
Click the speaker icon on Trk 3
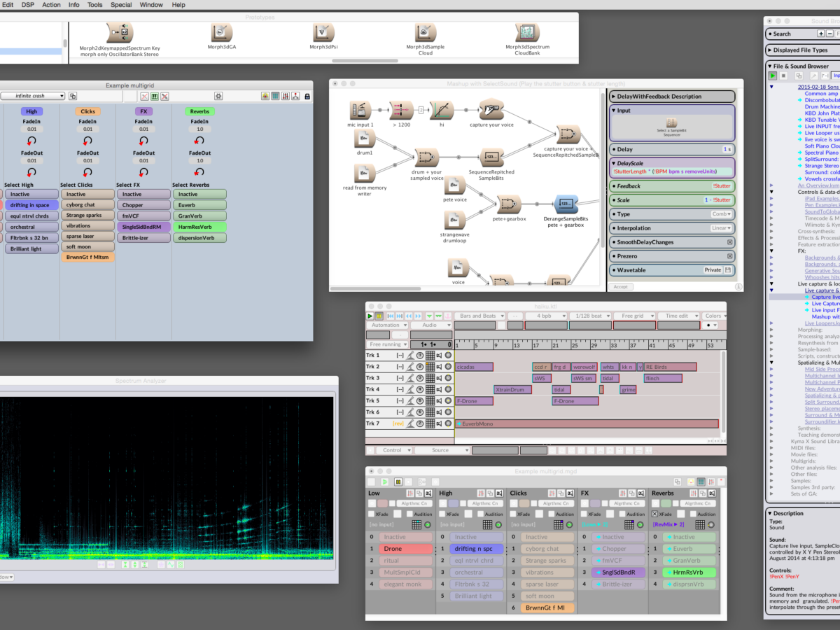pos(438,378)
